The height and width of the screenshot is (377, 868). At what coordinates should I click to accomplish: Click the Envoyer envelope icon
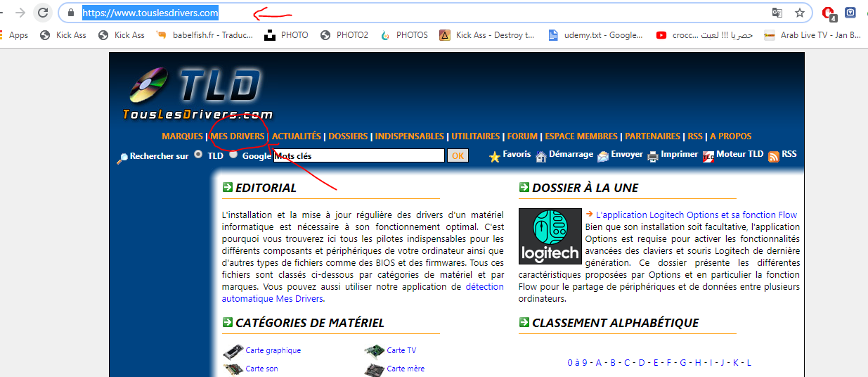603,157
